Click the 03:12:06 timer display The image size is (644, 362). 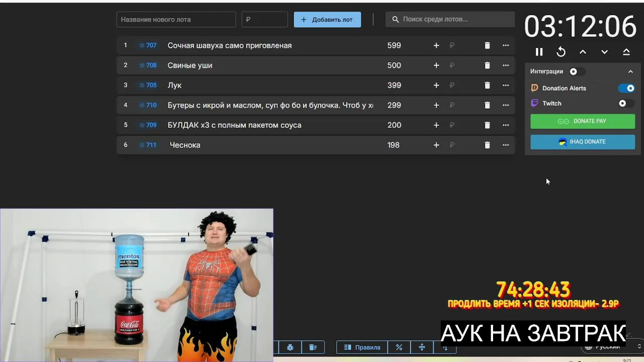click(580, 27)
